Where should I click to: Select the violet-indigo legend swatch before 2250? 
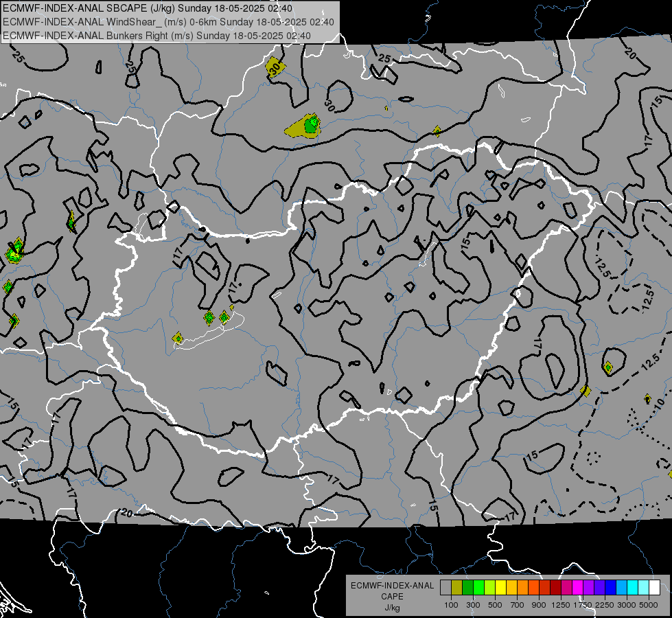[x=599, y=587]
